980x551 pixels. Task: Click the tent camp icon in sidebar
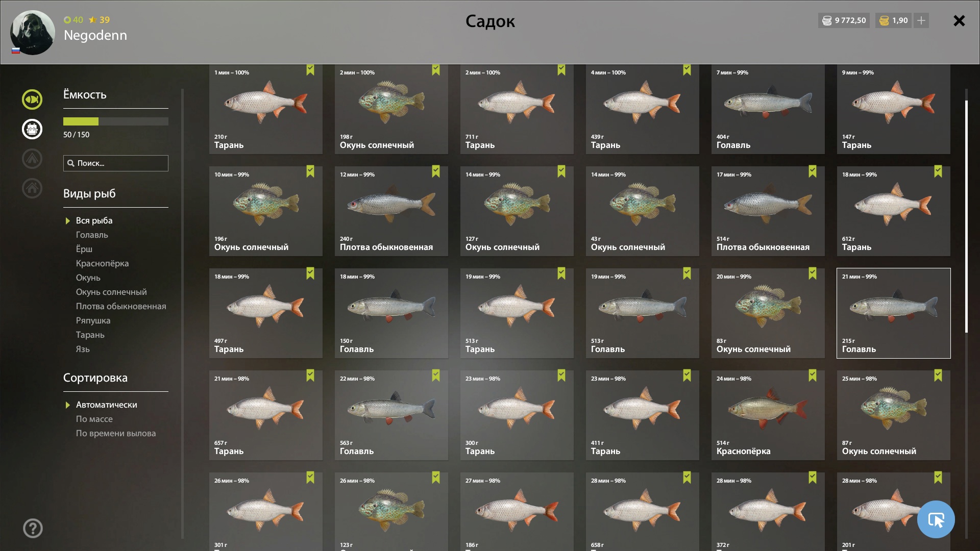pos(32,159)
